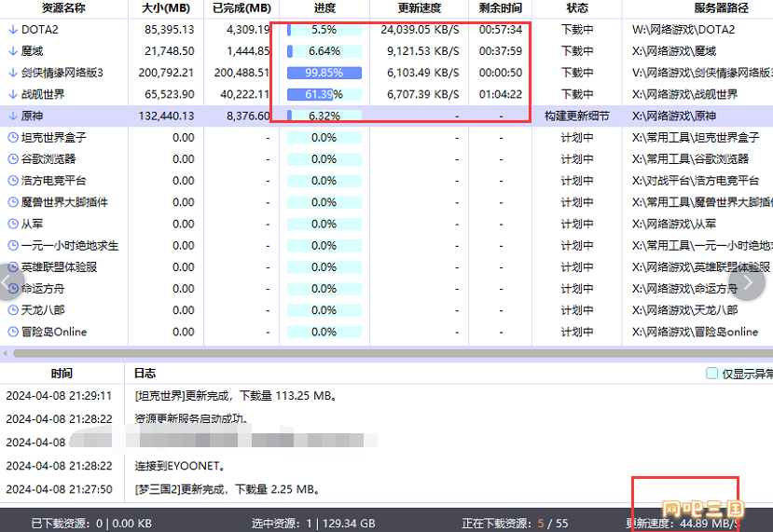
Task: Sort by 状态 column header
Action: (x=577, y=8)
